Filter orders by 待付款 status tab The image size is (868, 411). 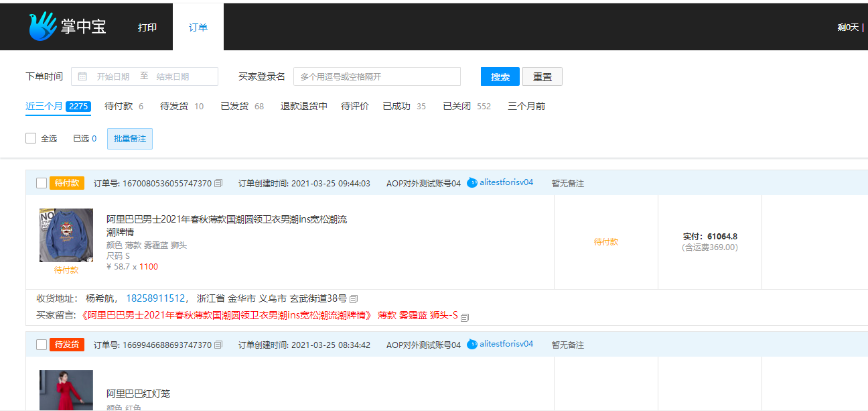125,106
